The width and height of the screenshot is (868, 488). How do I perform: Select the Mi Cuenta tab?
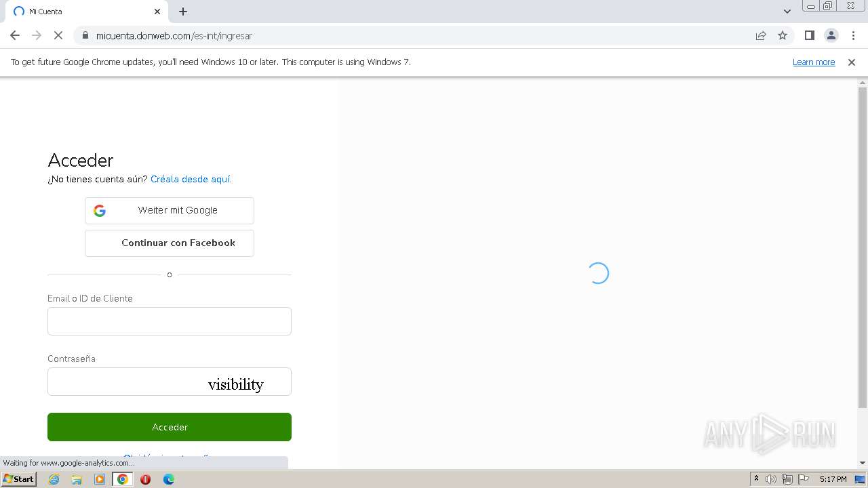coord(85,12)
